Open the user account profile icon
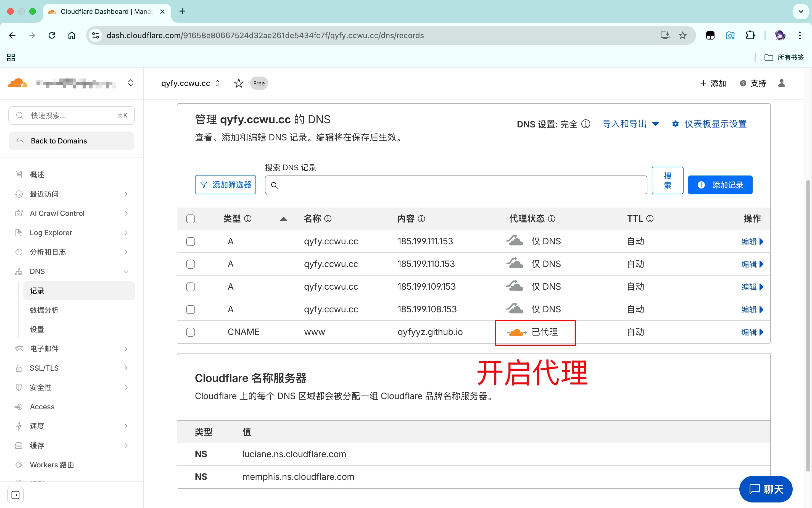This screenshot has height=508, width=812. 781,83
